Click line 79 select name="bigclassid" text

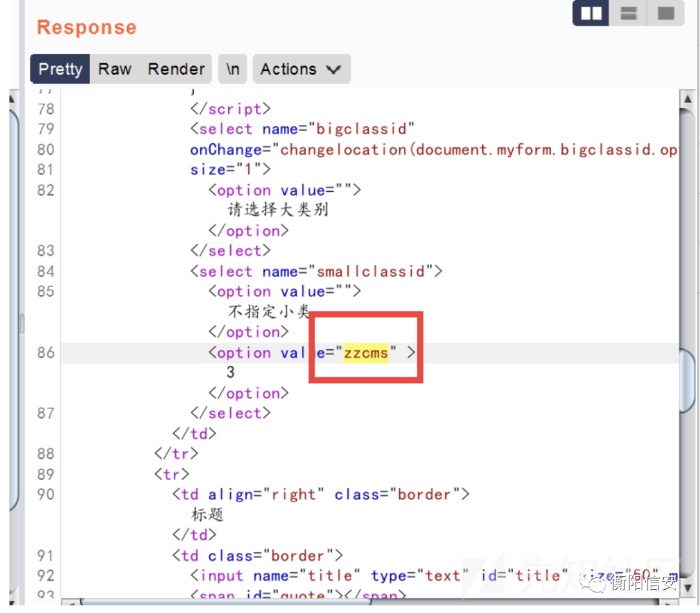(302, 129)
